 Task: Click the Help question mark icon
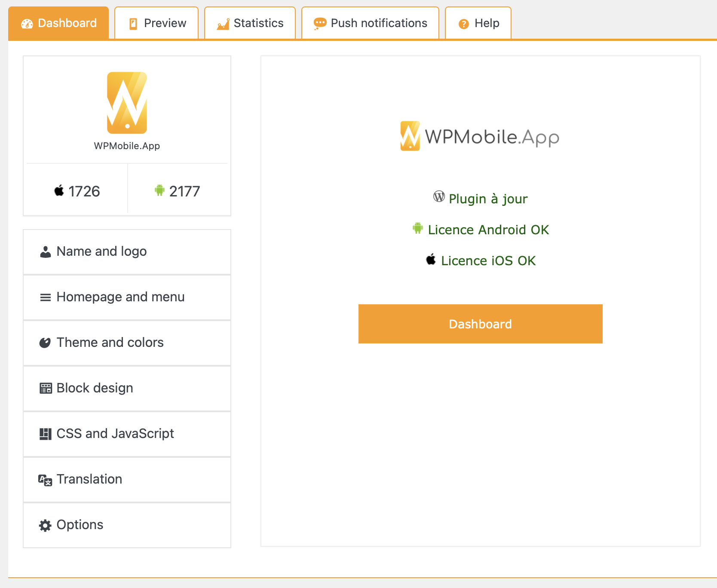coord(463,24)
